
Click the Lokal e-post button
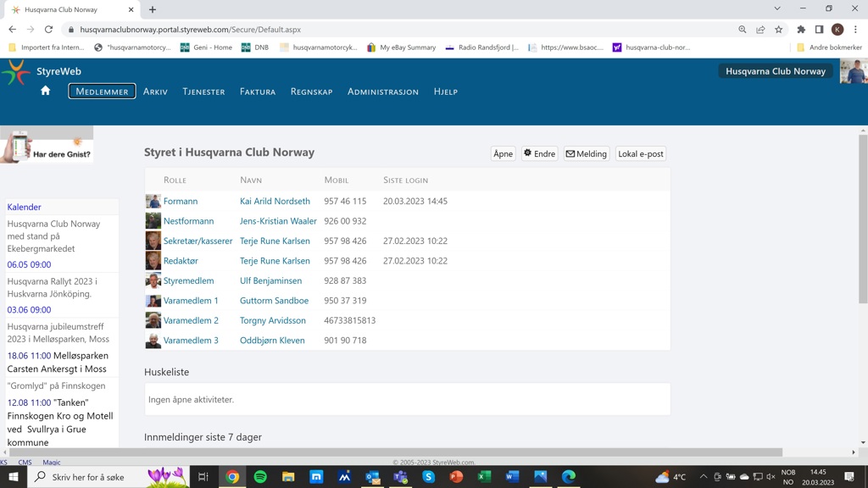[640, 154]
